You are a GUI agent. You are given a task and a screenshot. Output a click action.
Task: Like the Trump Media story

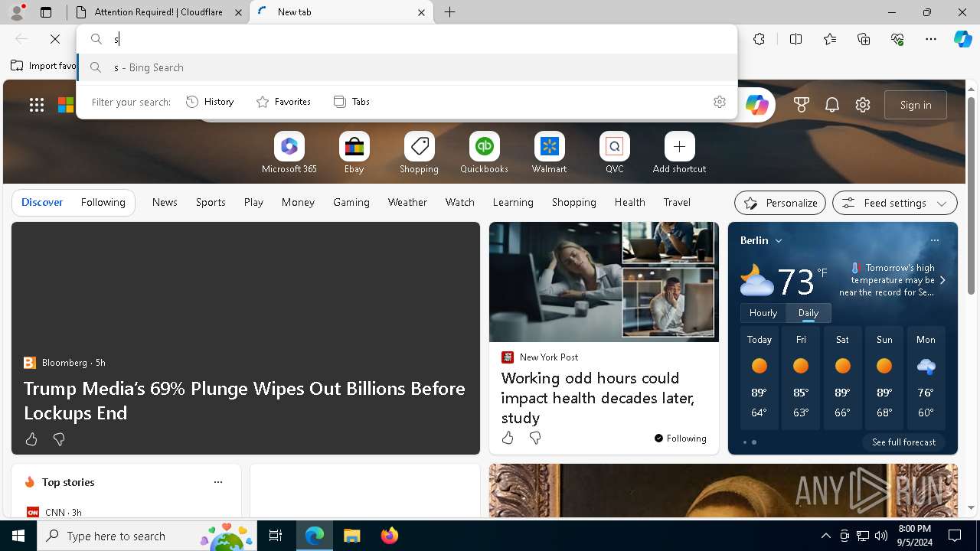pyautogui.click(x=31, y=439)
